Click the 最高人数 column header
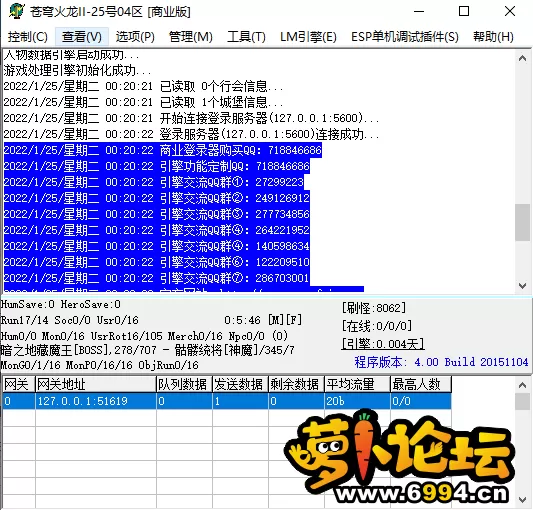This screenshot has width=533, height=510. (x=421, y=385)
